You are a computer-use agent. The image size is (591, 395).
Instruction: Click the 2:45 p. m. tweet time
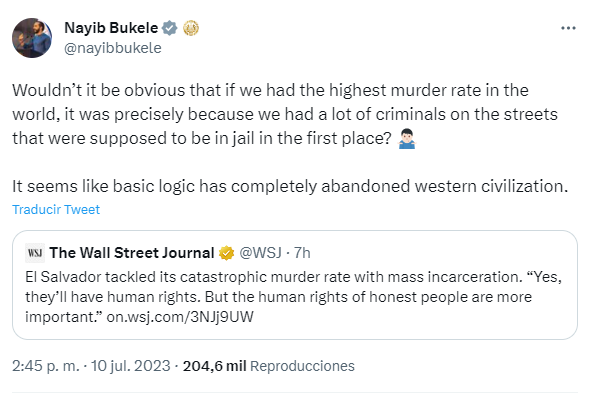[x=46, y=366]
